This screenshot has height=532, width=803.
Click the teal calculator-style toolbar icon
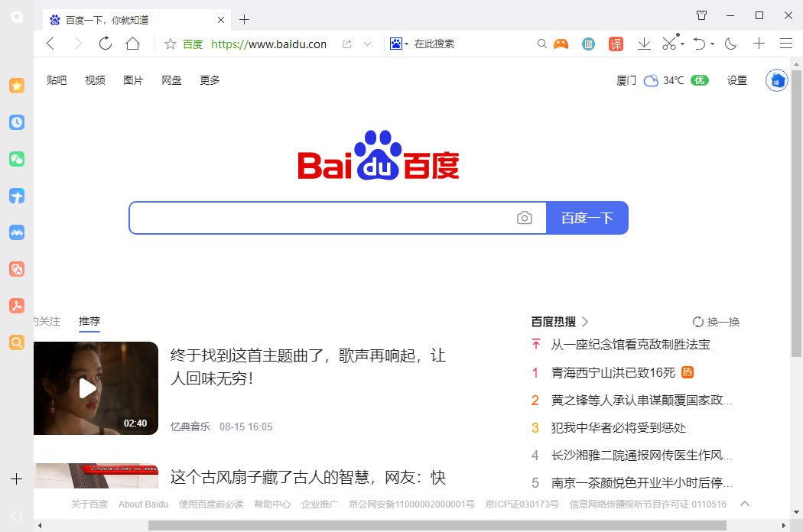point(588,44)
